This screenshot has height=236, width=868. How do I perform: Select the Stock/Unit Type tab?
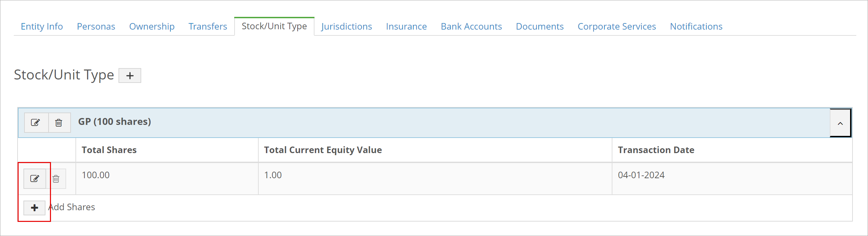pyautogui.click(x=274, y=26)
